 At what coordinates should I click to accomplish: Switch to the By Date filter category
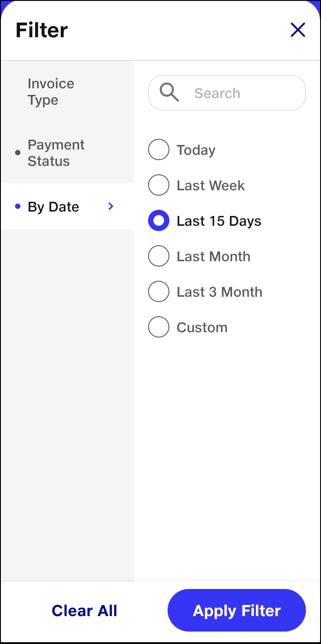pyautogui.click(x=67, y=206)
